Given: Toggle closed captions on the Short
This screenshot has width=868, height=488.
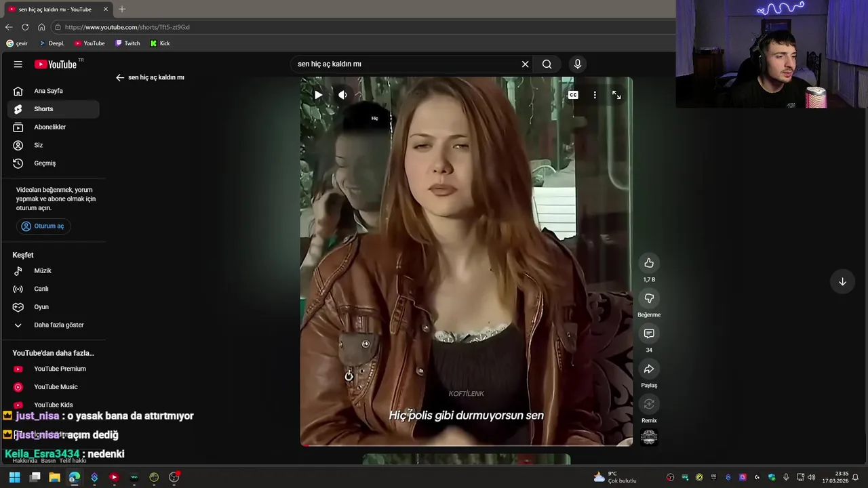Looking at the screenshot, I should tap(573, 95).
